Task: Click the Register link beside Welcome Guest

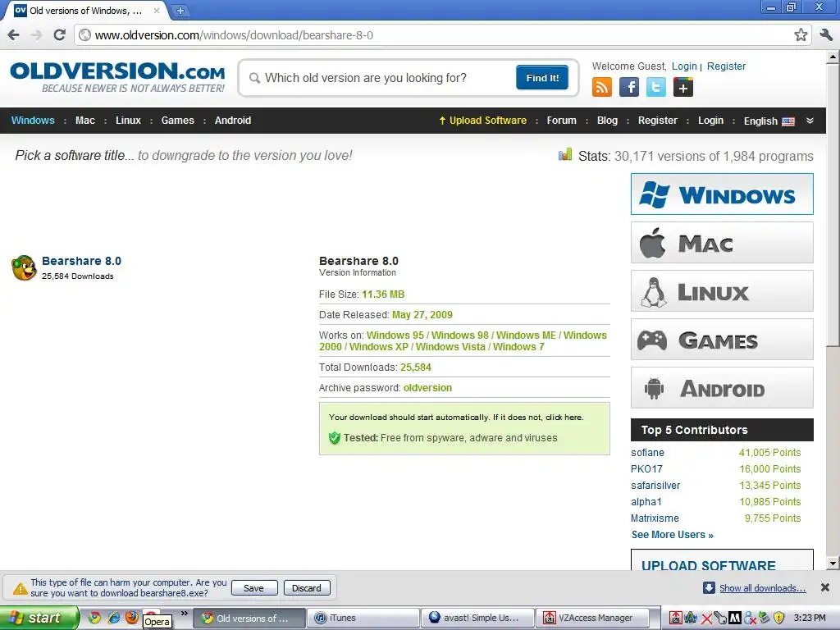Action: [x=726, y=66]
